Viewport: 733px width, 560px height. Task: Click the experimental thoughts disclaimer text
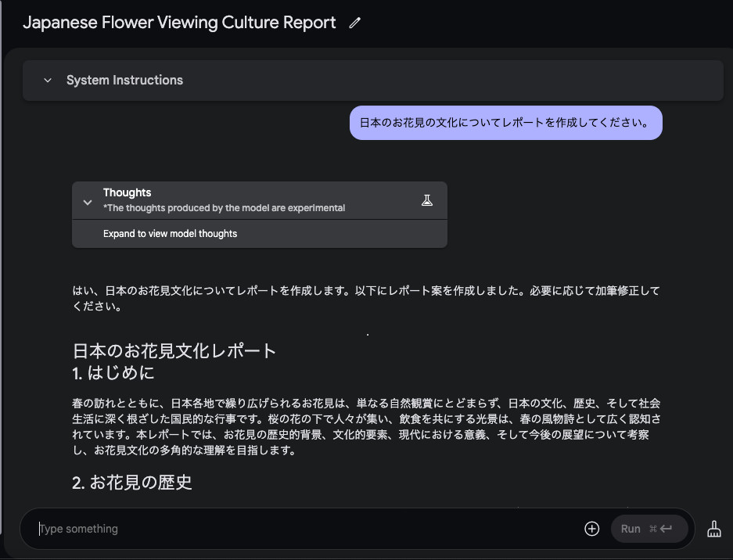224,208
